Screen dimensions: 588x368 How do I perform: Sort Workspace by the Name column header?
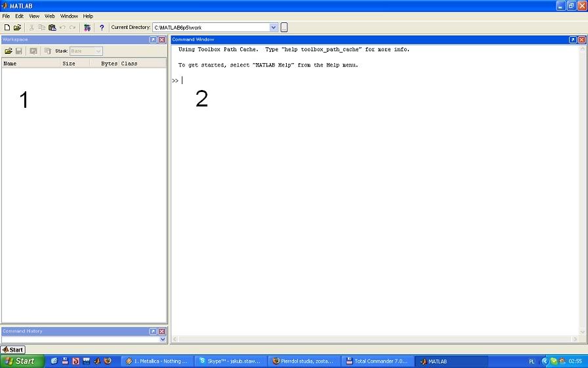point(31,64)
